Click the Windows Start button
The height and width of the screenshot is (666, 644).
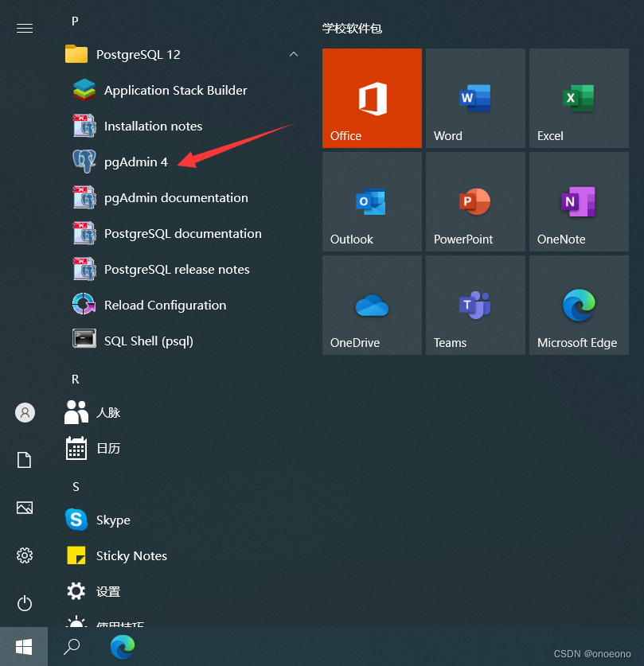click(24, 646)
